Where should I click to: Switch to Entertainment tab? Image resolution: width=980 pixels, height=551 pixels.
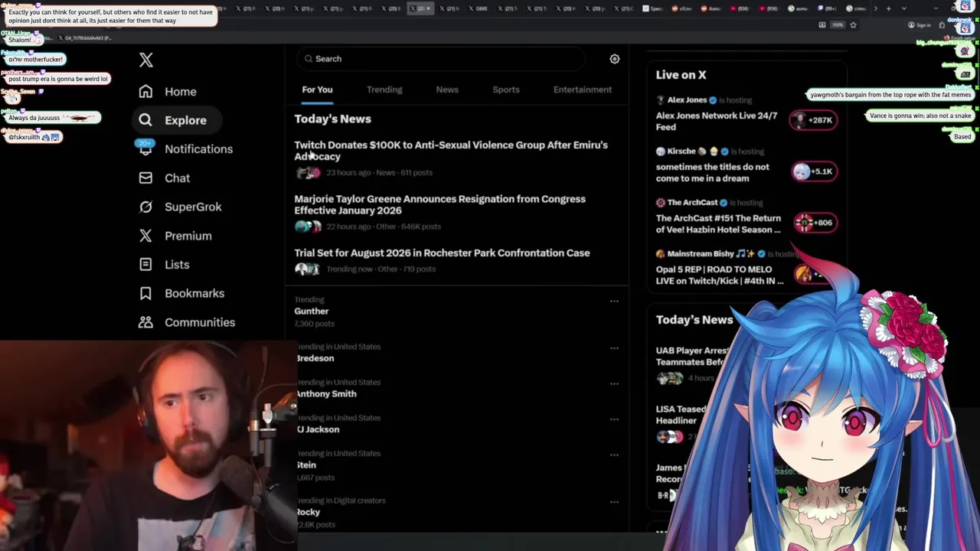583,90
